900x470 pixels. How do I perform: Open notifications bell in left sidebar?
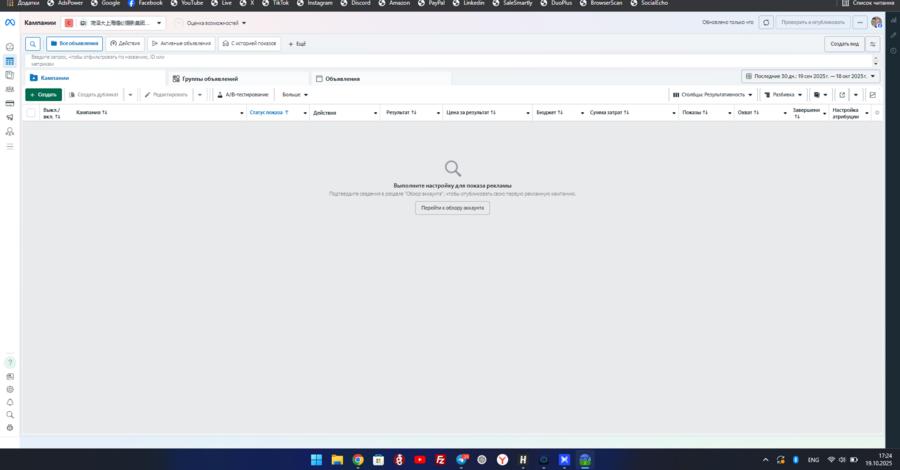click(10, 402)
